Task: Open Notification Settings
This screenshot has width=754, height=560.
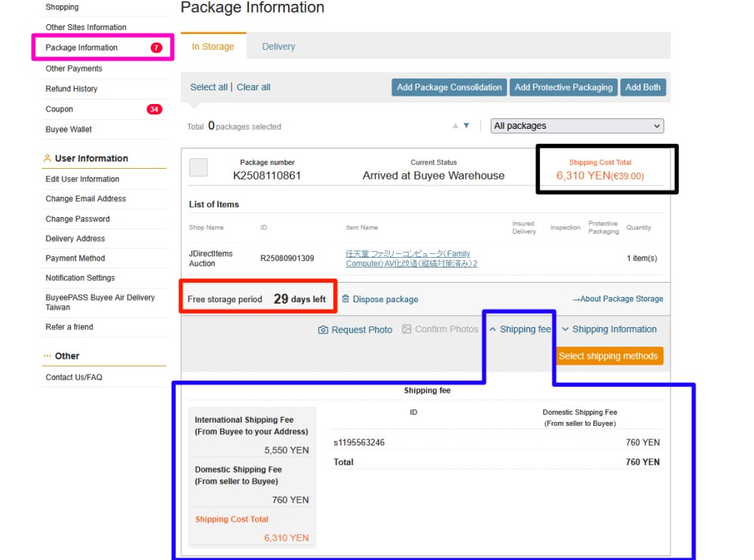Action: 80,278
